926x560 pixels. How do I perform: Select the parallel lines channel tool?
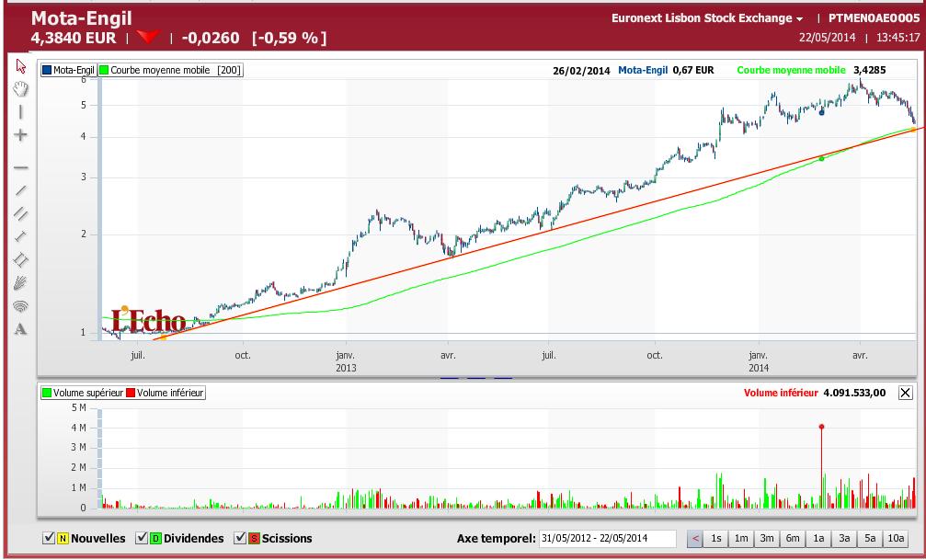pyautogui.click(x=20, y=213)
